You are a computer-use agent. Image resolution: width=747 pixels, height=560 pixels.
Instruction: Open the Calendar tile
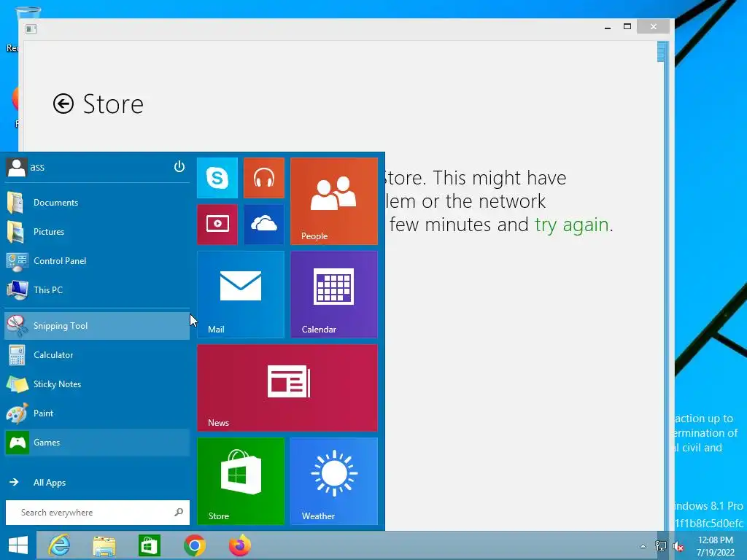pyautogui.click(x=334, y=295)
